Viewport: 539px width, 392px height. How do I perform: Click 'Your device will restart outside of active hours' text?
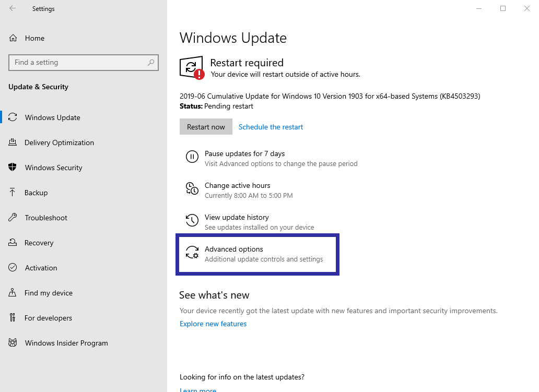(x=285, y=74)
